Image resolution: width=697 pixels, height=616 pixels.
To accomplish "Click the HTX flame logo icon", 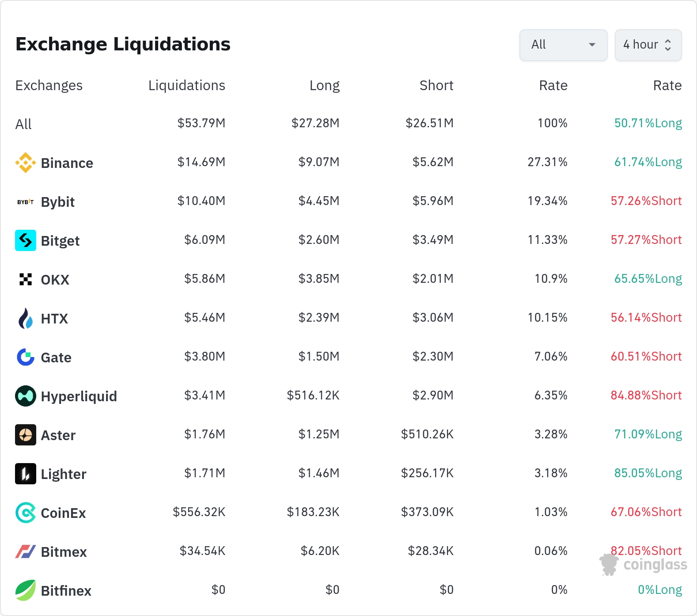I will [26, 318].
